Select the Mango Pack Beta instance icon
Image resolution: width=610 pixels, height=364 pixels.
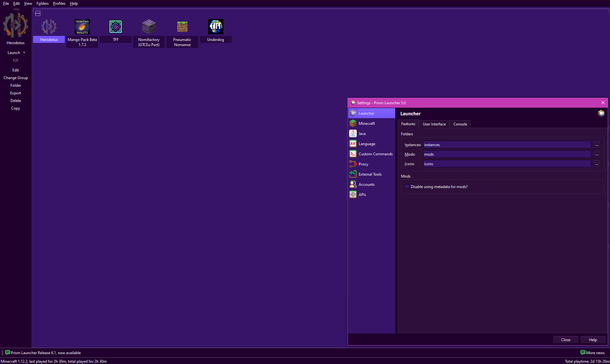click(82, 27)
